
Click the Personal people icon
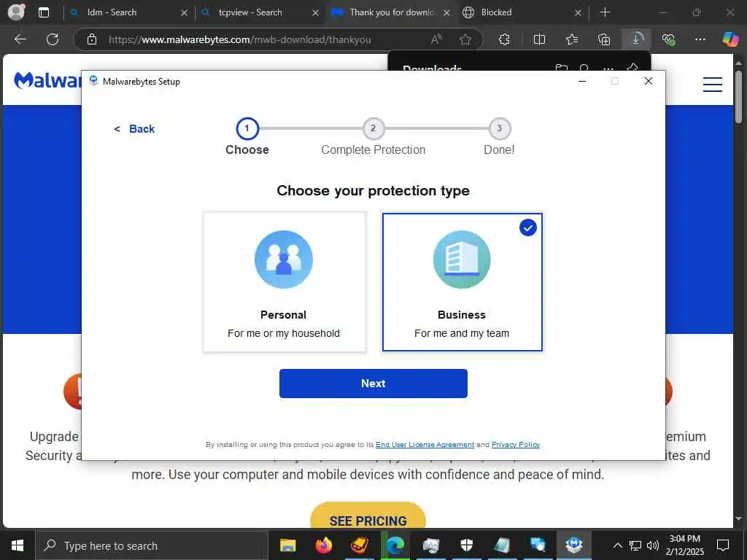click(x=284, y=260)
